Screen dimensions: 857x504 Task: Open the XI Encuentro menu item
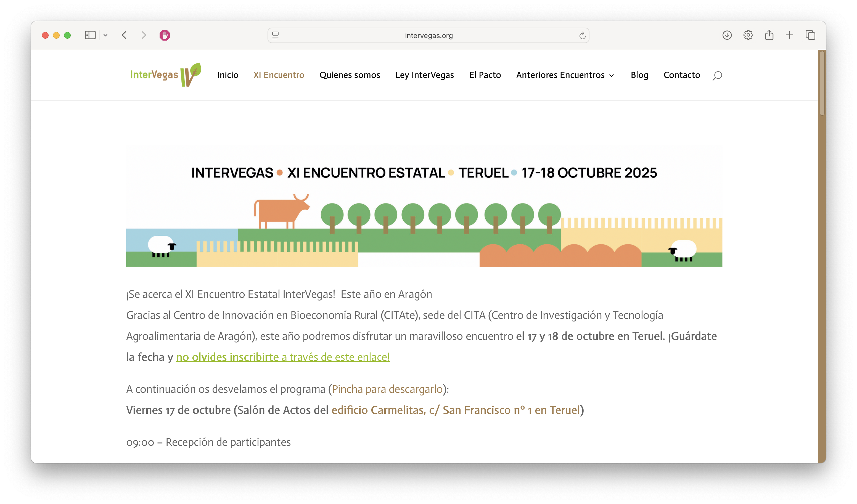pos(279,75)
